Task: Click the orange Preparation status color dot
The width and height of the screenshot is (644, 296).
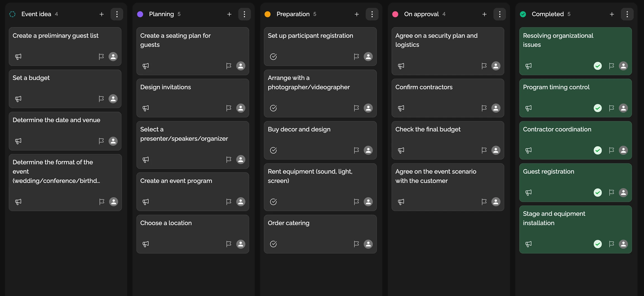Action: click(x=267, y=14)
